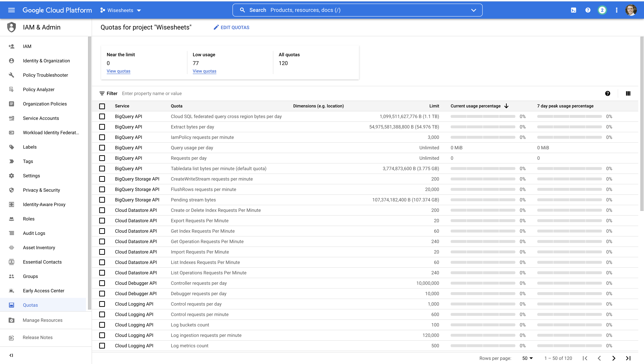The image size is (644, 364).
Task: Click the EDIT QUOTAS button
Action: (231, 27)
